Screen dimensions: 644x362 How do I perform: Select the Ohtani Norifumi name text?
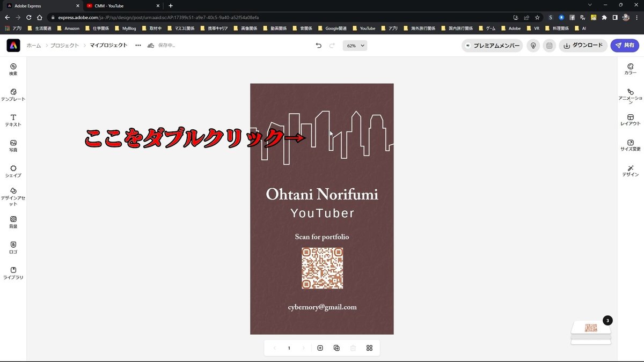[322, 194]
